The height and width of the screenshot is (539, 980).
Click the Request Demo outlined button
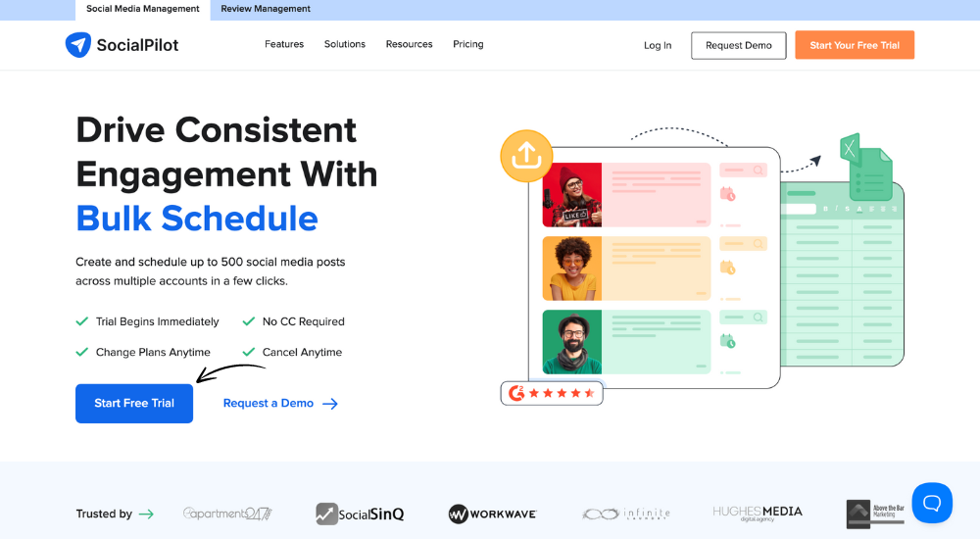pos(738,46)
